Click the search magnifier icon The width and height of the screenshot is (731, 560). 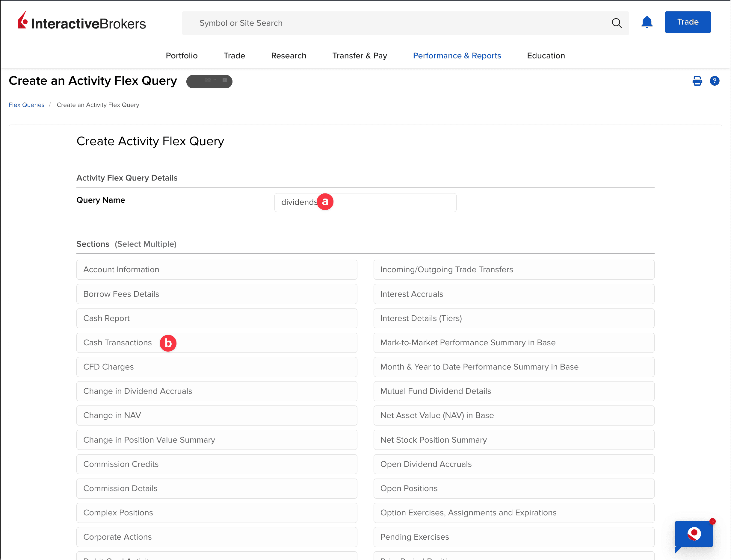coord(616,23)
